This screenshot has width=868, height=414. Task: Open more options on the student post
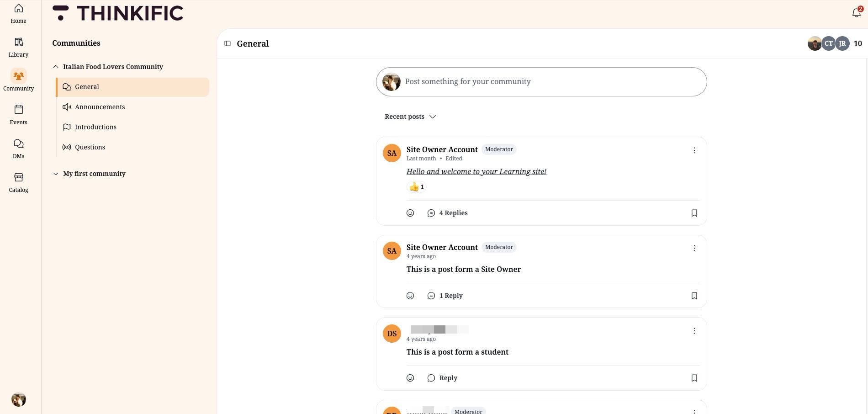(694, 331)
